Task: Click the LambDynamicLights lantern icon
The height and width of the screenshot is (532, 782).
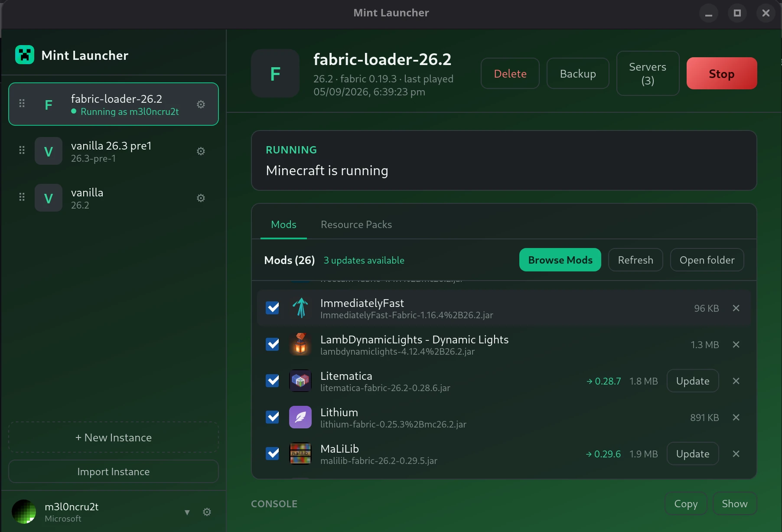Action: [300, 344]
